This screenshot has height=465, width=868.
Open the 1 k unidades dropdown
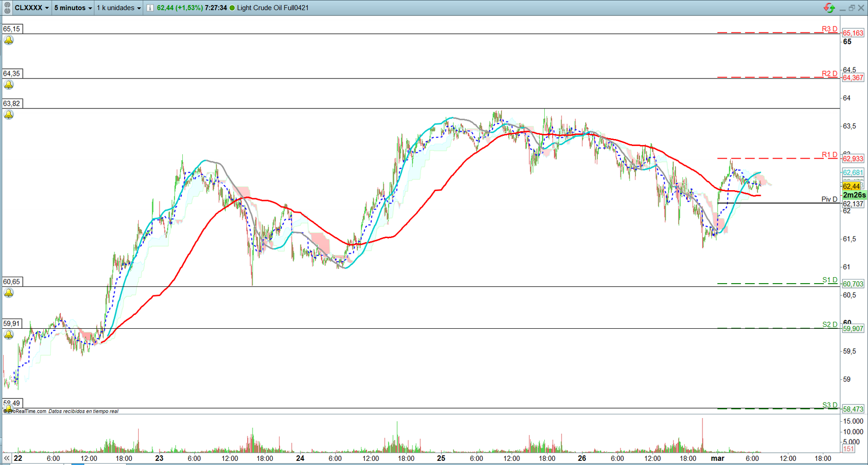point(119,7)
